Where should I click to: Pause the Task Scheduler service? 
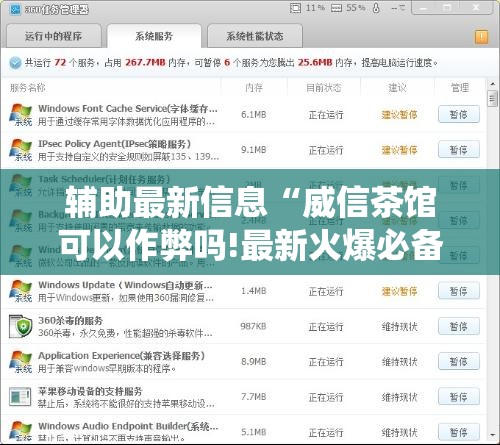tap(459, 185)
